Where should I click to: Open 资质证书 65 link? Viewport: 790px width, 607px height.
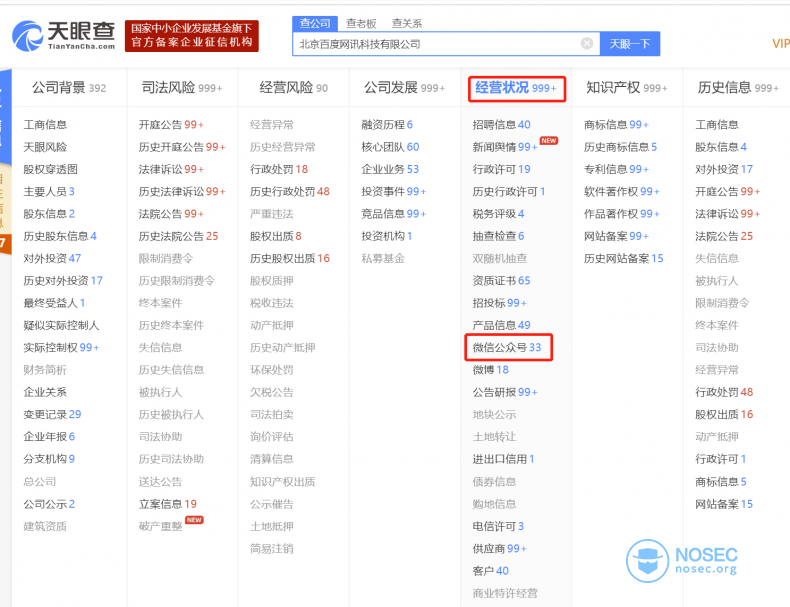(x=502, y=280)
